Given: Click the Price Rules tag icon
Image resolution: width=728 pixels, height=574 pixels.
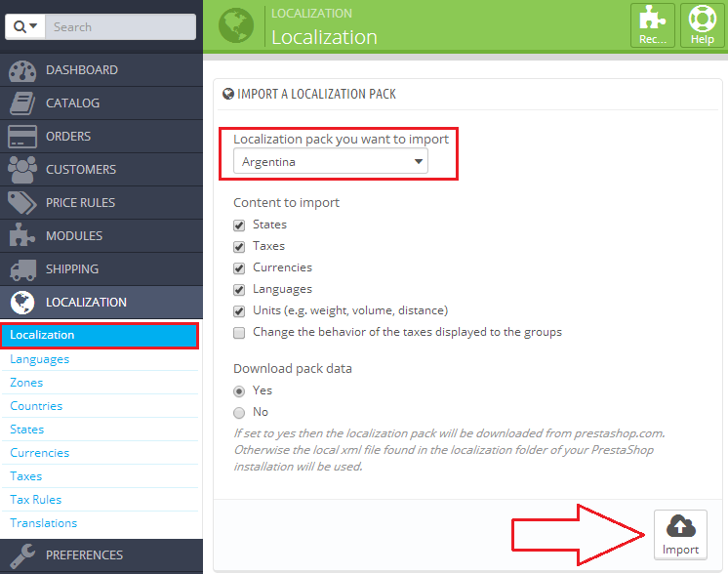Looking at the screenshot, I should pos(22,203).
